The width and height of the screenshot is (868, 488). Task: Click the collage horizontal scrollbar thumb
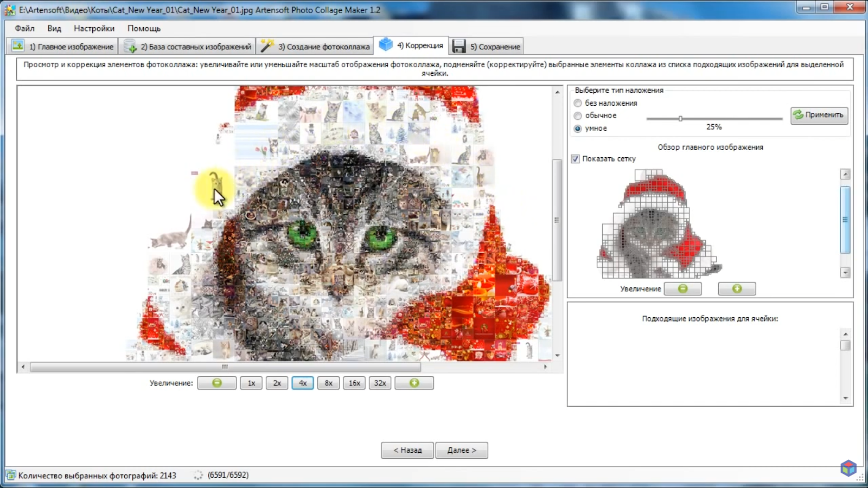coord(225,367)
